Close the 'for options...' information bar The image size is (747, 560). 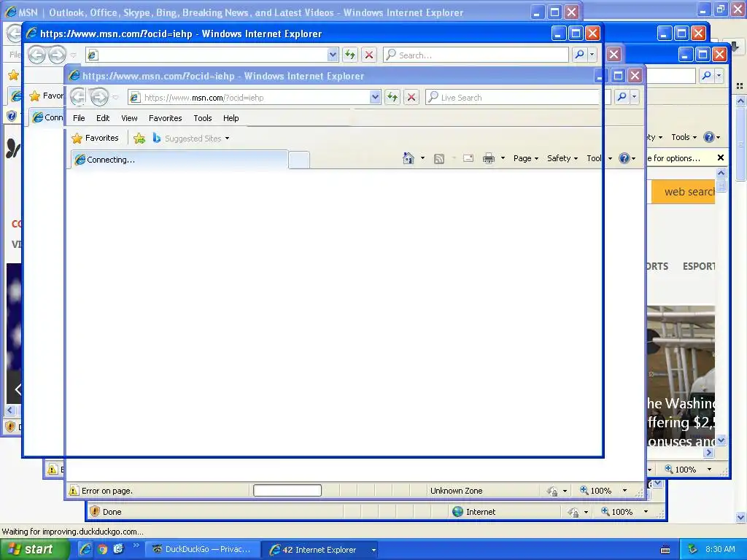tap(720, 157)
